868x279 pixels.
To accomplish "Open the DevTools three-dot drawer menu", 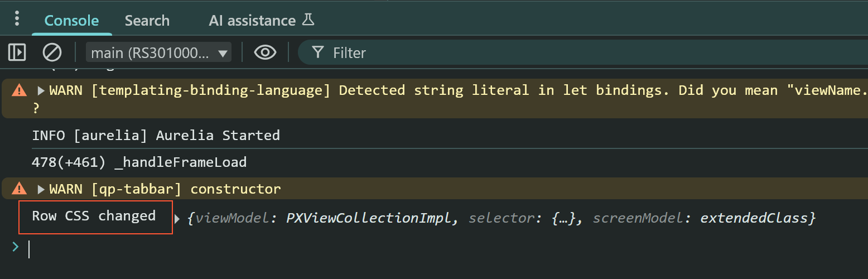I will (17, 20).
